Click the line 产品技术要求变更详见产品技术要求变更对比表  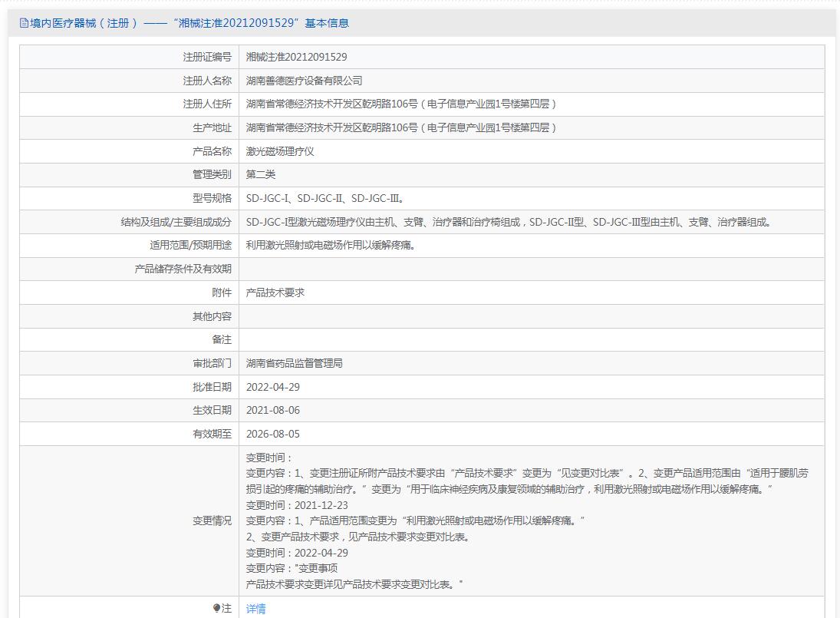click(x=354, y=584)
